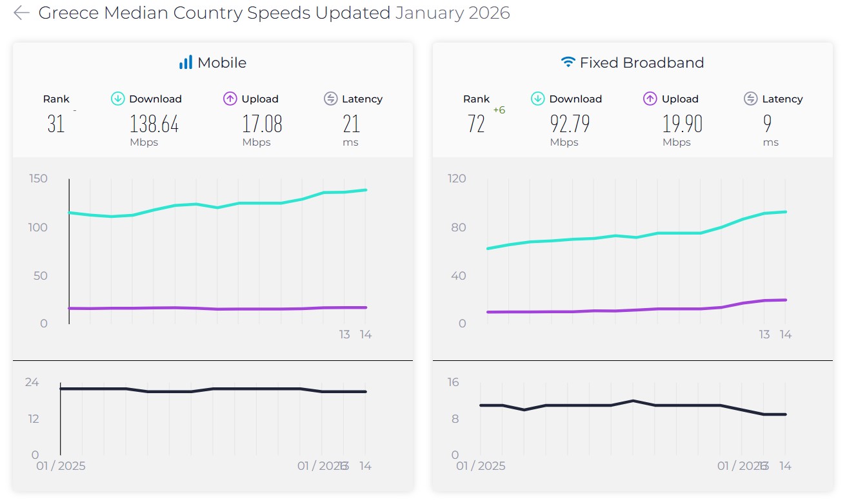The height and width of the screenshot is (504, 847).
Task: Click the back arrow beside the Greece title
Action: pyautogui.click(x=21, y=13)
